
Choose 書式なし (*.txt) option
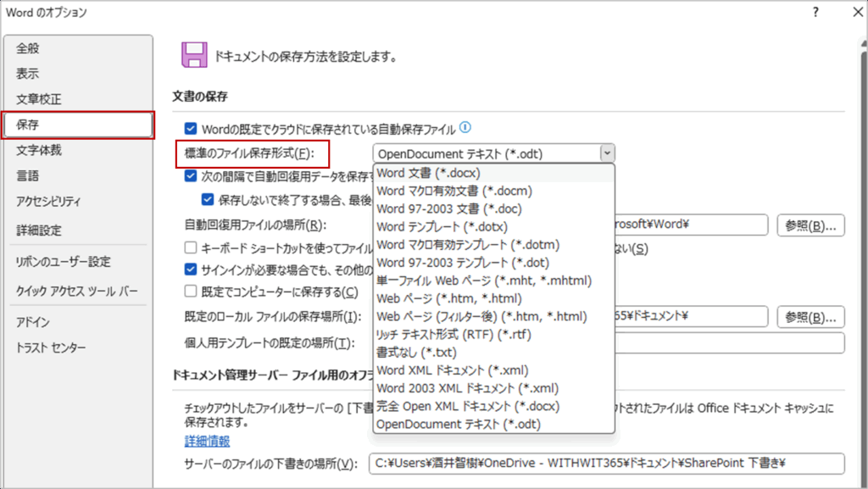click(x=494, y=353)
